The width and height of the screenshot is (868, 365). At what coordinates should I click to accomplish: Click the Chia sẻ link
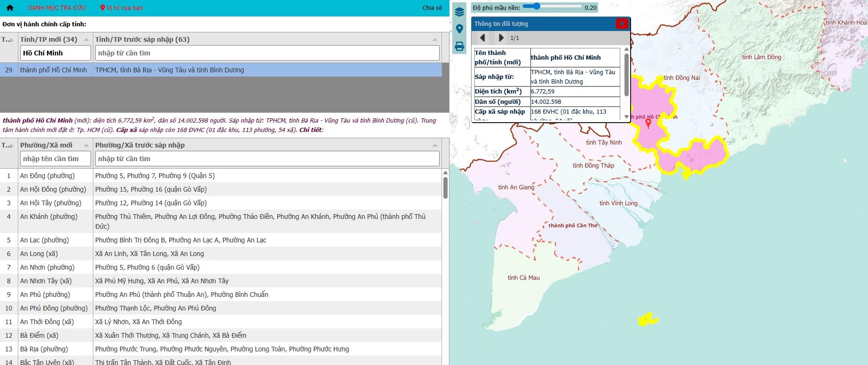(432, 8)
